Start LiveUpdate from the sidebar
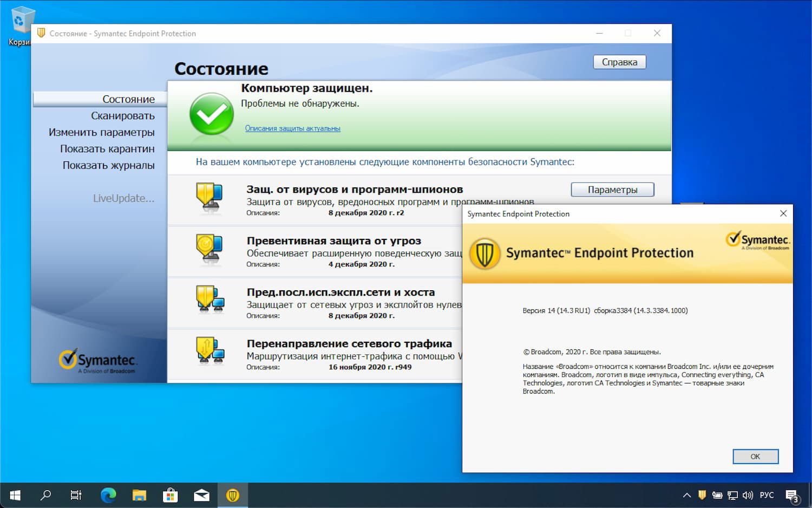The height and width of the screenshot is (508, 812). pyautogui.click(x=124, y=198)
